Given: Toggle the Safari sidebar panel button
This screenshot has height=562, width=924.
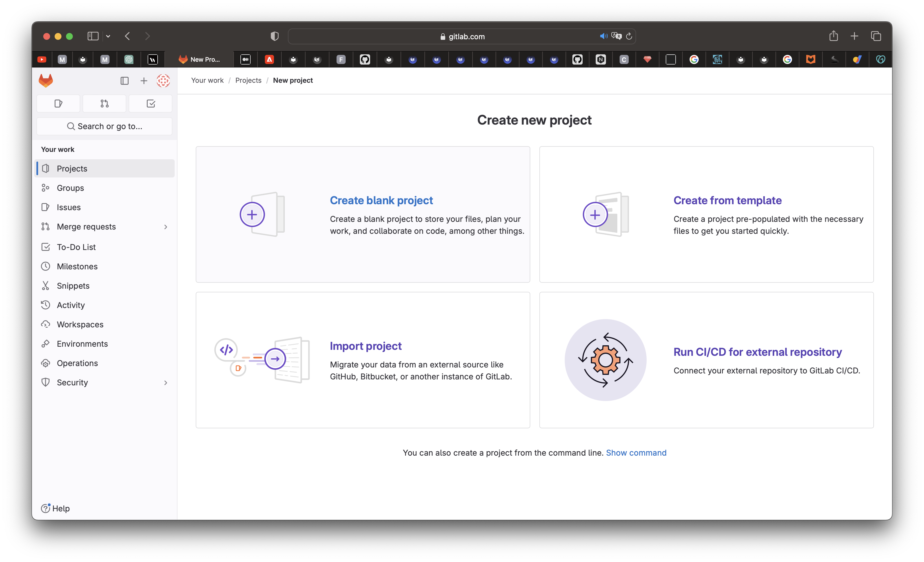Looking at the screenshot, I should point(93,36).
